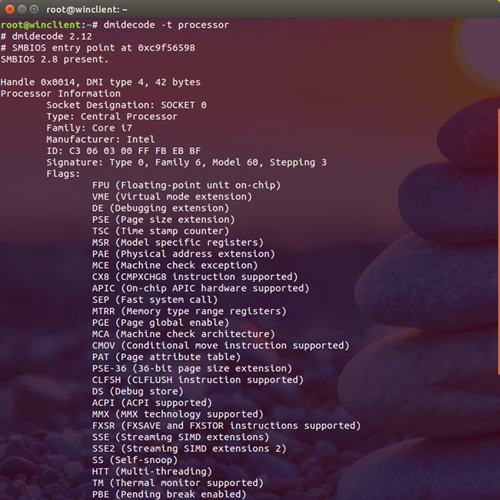Click the 'SEP (Fast system call)' flag
The image size is (500, 500).
155,300
